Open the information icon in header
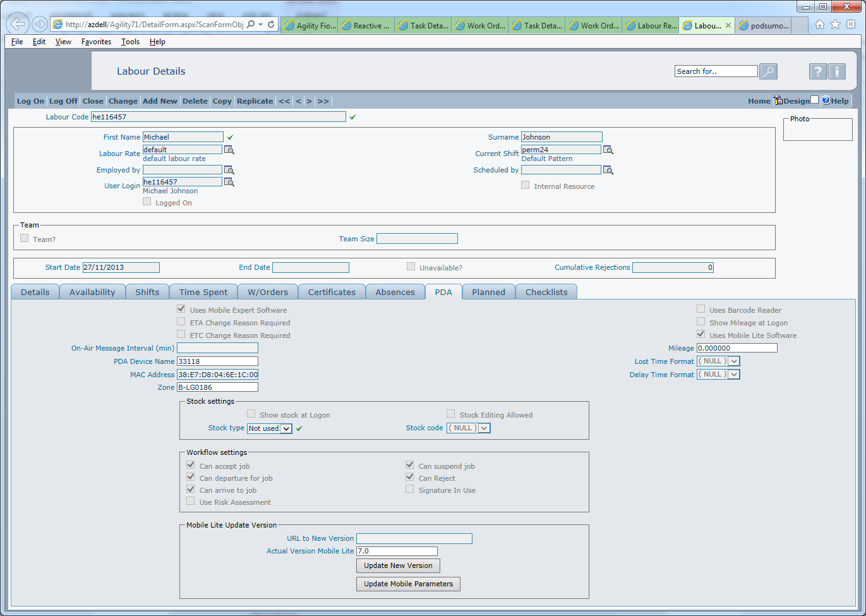The width and height of the screenshot is (866, 616). tap(837, 71)
